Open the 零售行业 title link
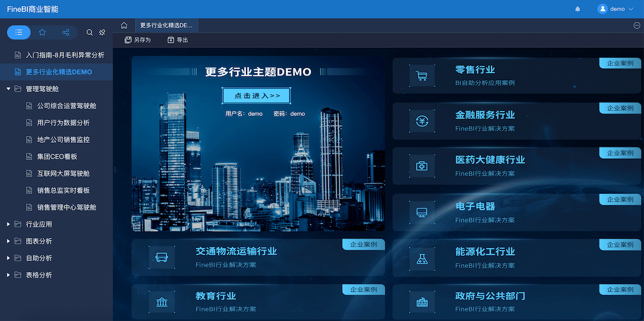Viewport: 644px width, 321px height. (475, 70)
